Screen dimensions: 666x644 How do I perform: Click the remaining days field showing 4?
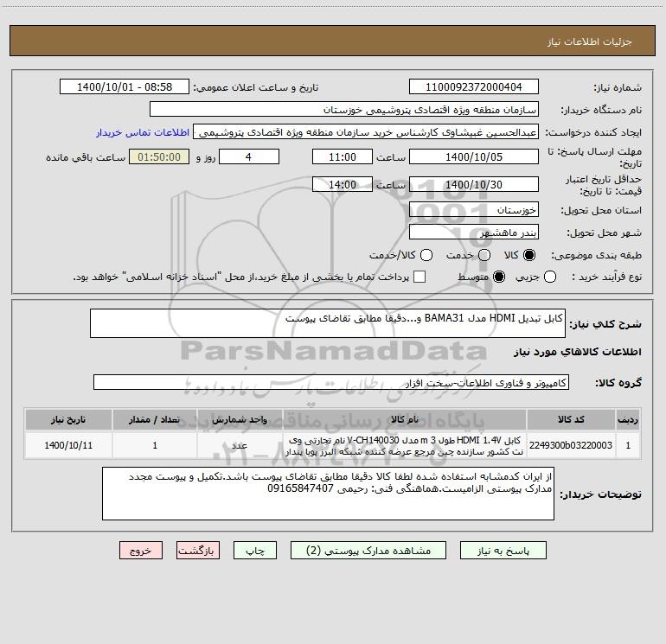point(249,157)
